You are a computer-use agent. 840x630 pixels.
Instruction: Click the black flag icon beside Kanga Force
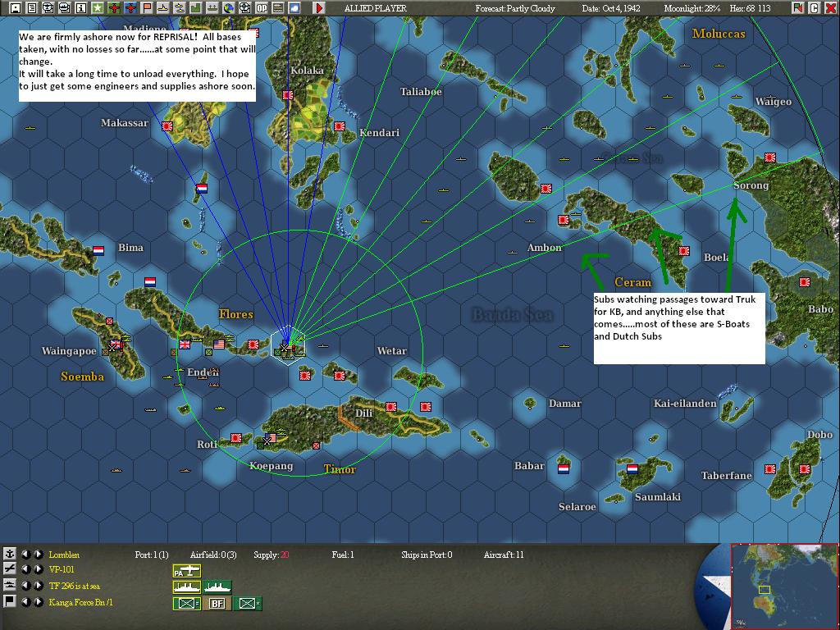9,601
